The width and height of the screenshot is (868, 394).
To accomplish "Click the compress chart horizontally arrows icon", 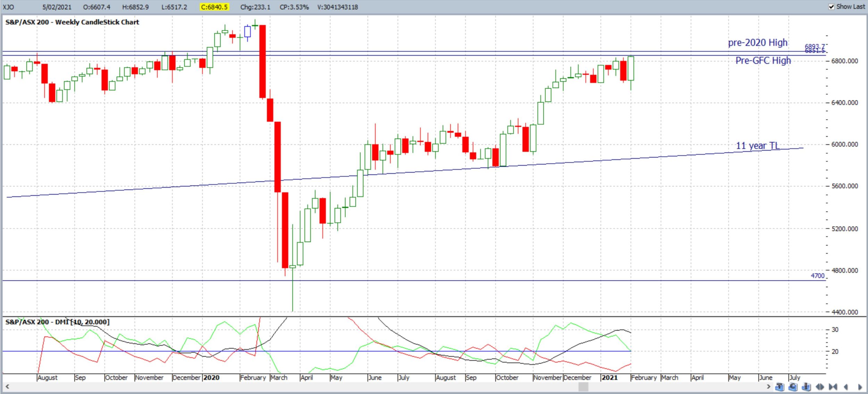I will [x=833, y=387].
